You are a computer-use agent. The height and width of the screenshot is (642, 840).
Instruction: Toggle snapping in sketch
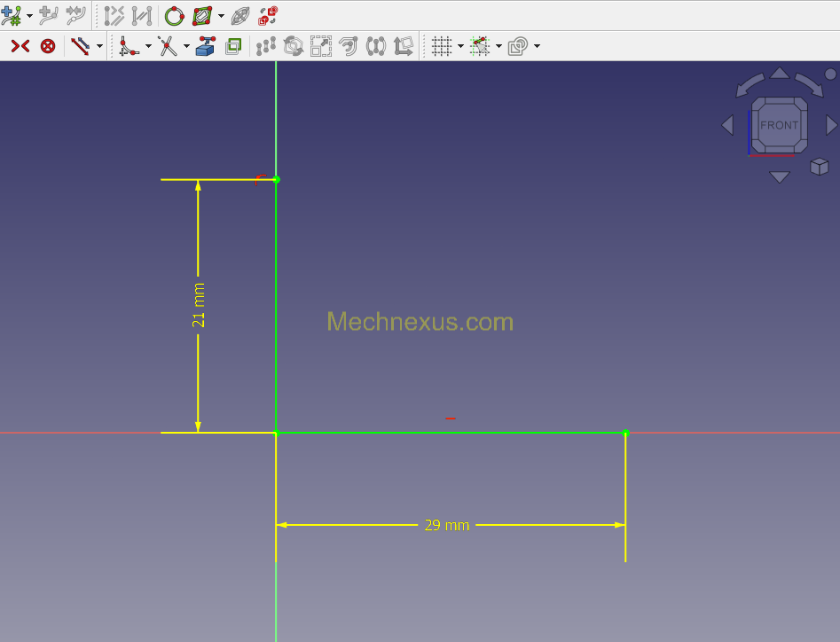pyautogui.click(x=480, y=47)
